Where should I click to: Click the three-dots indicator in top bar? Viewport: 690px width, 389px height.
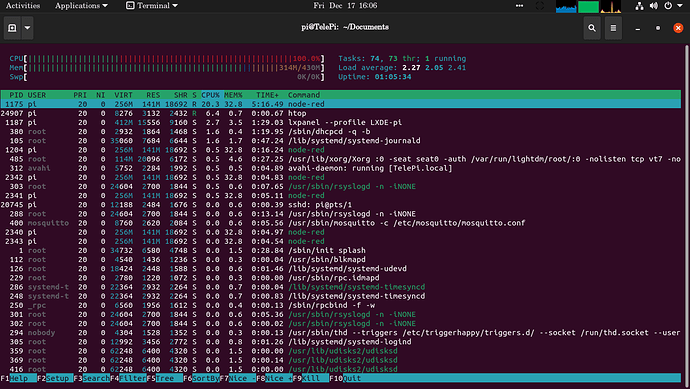tap(519, 6)
